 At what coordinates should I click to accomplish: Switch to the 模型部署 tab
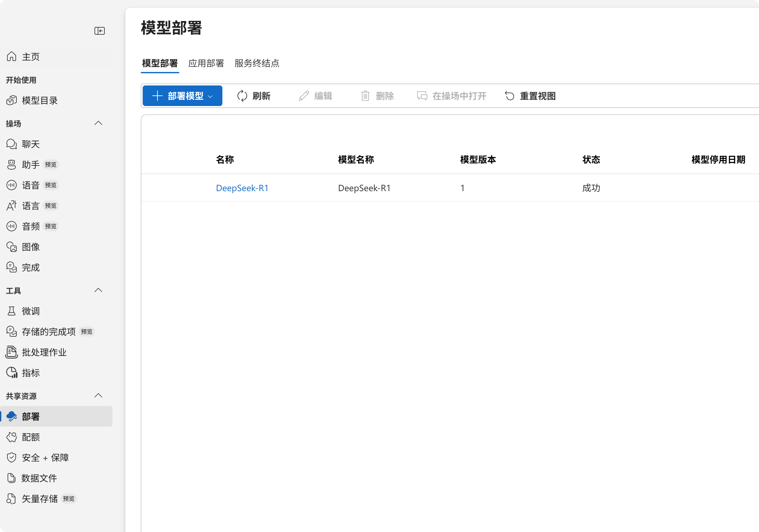pos(160,63)
